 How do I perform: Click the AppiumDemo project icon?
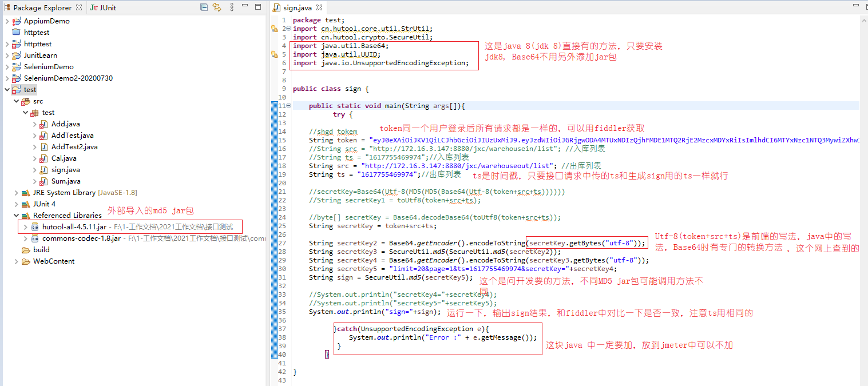17,21
